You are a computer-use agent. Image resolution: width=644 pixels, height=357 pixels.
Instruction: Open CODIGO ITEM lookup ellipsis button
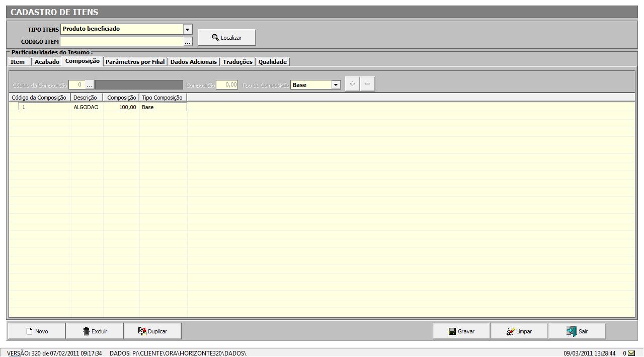(x=188, y=42)
